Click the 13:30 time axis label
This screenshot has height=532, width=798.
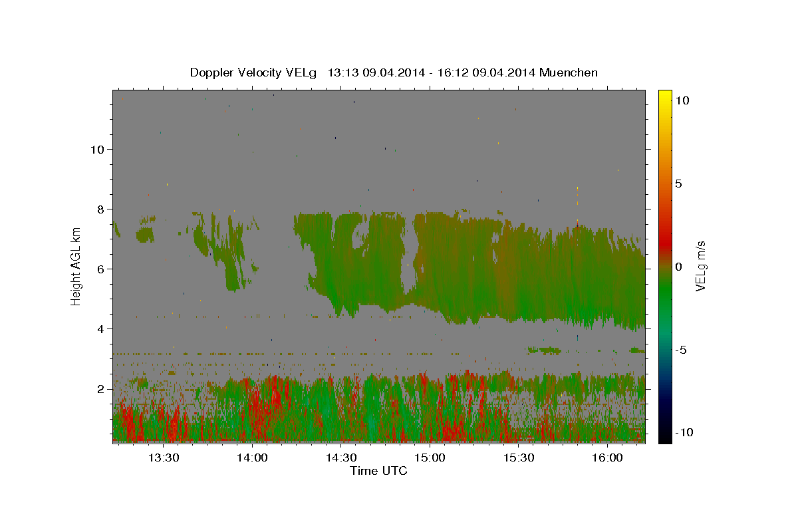coord(164,458)
